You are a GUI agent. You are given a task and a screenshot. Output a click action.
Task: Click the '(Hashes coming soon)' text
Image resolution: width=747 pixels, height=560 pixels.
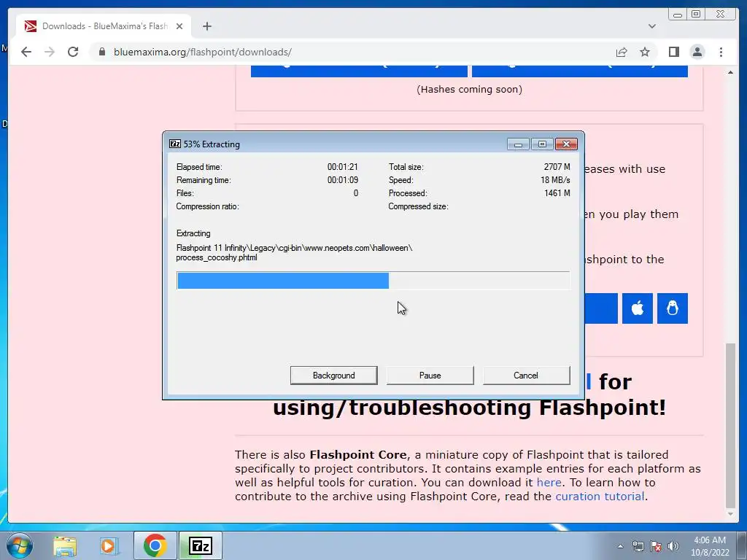469,89
